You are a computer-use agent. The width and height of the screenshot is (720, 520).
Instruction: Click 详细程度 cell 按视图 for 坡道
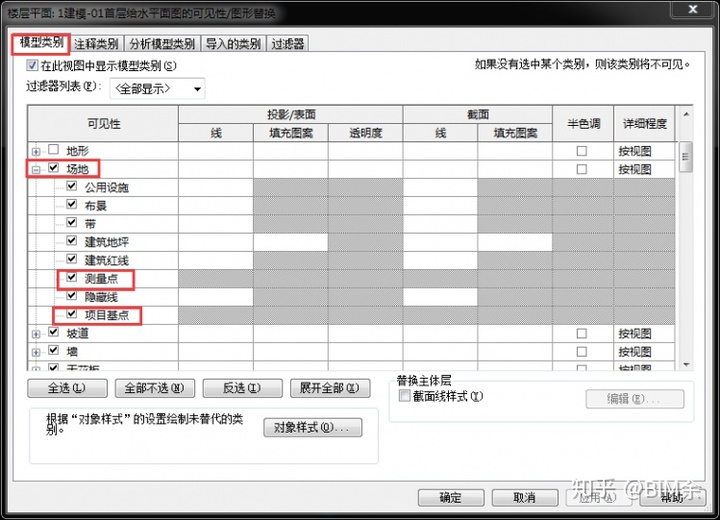tap(644, 333)
